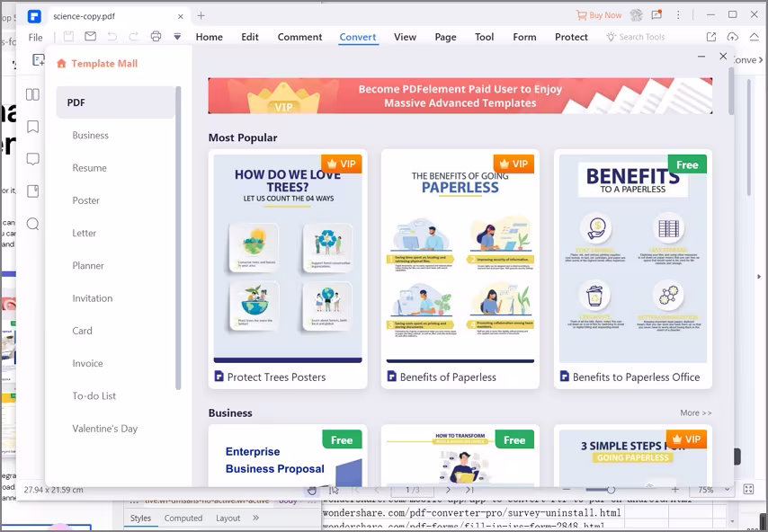
Task: Open the search panel magnifier icon
Action: [32, 224]
